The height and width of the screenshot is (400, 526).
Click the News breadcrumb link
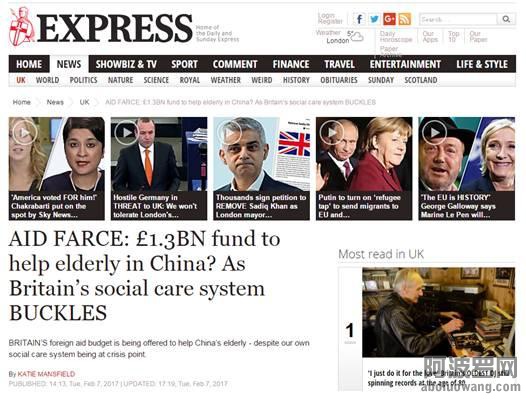pyautogui.click(x=55, y=102)
